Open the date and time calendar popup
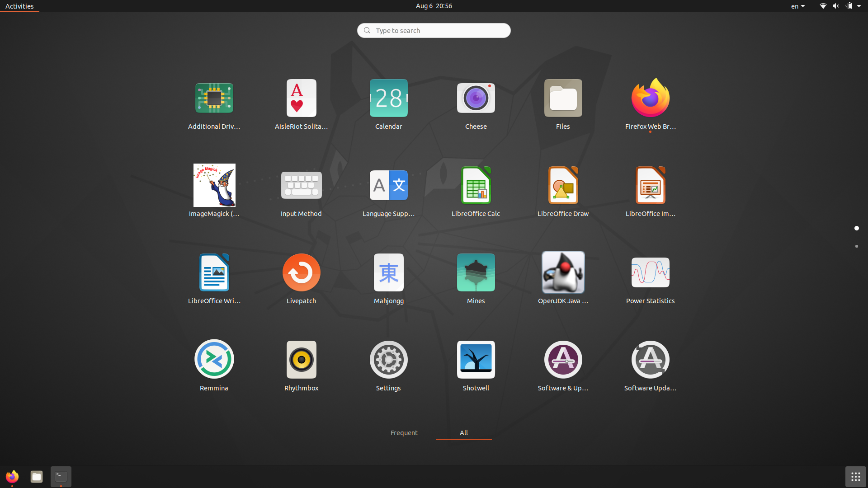 tap(434, 6)
